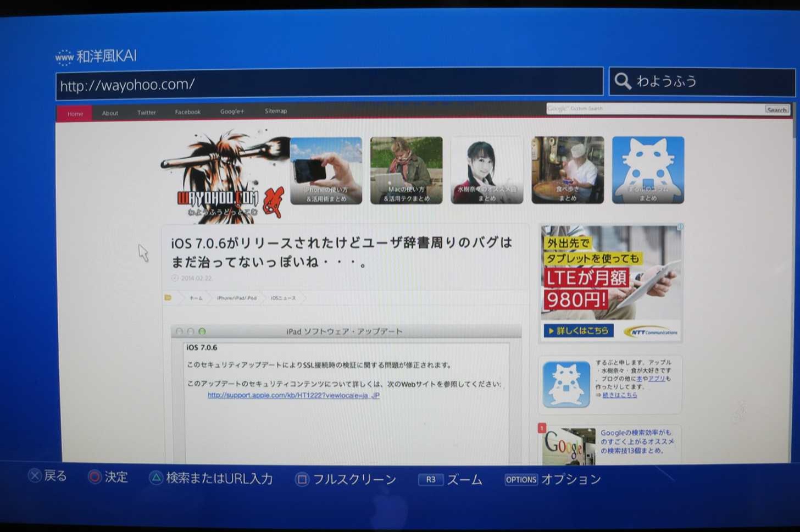Click the URL bar showing http://wayohoo.com/
Screen dimensions: 800x532
click(x=329, y=84)
